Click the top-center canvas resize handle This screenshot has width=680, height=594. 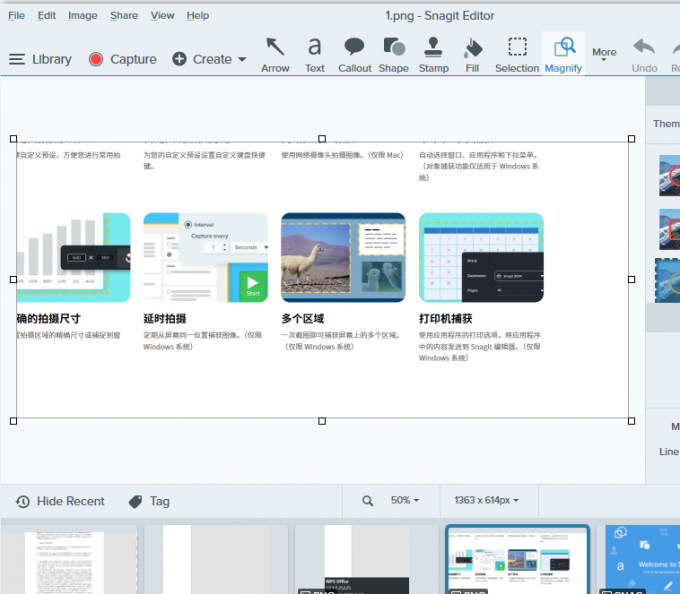(322, 139)
